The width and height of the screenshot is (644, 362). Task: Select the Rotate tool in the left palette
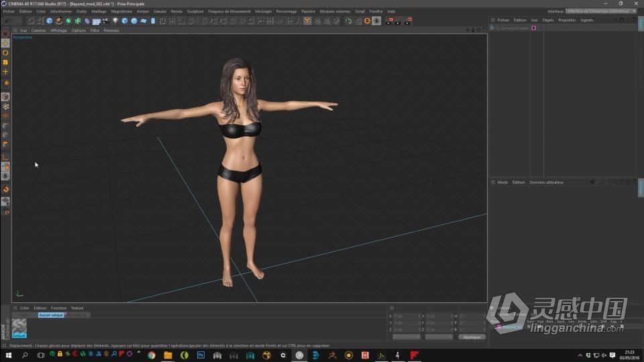click(5, 53)
